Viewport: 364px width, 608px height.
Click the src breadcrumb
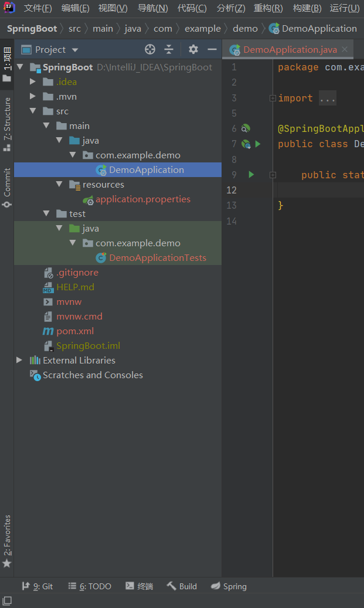tap(74, 29)
